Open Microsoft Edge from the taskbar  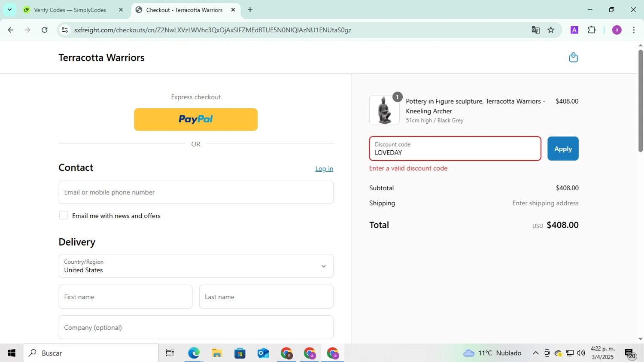194,353
